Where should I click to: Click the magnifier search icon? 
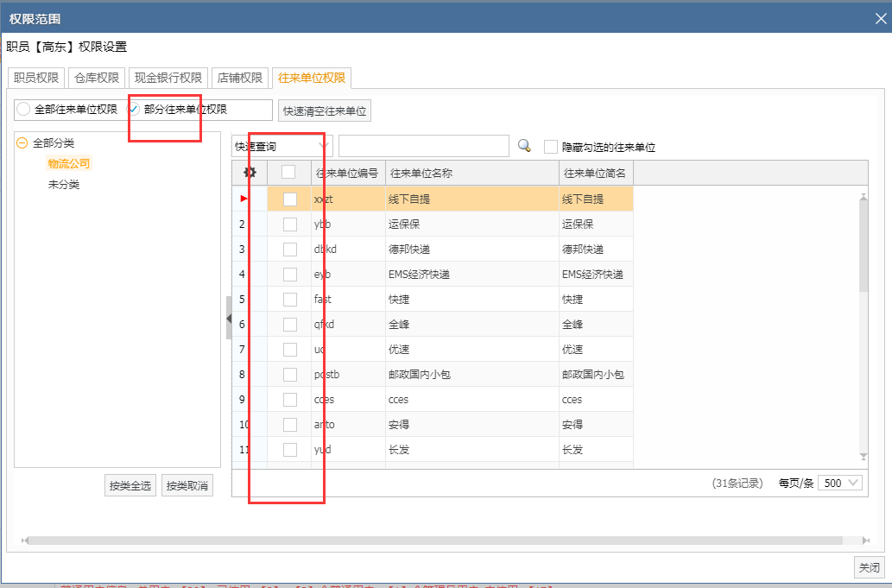524,146
